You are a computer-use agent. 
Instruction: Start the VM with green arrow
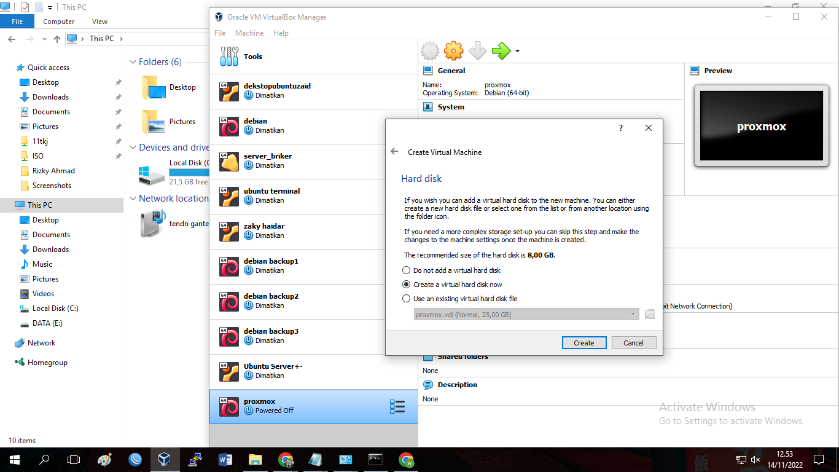click(x=501, y=51)
